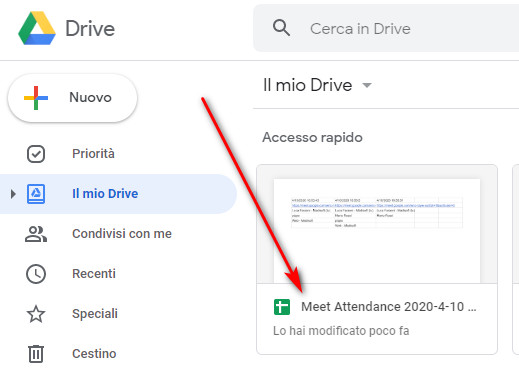The height and width of the screenshot is (379, 519).
Task: Go to Condivisi con me
Action: [x=122, y=234]
